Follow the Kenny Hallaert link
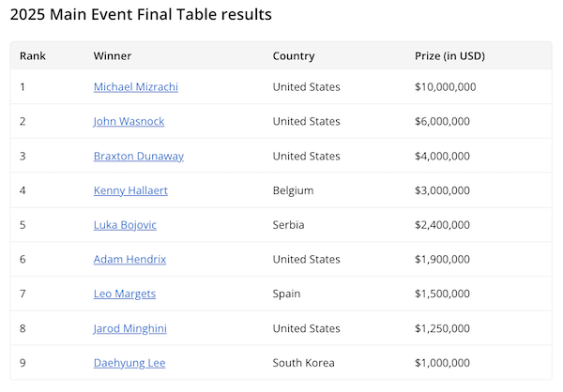 (130, 190)
